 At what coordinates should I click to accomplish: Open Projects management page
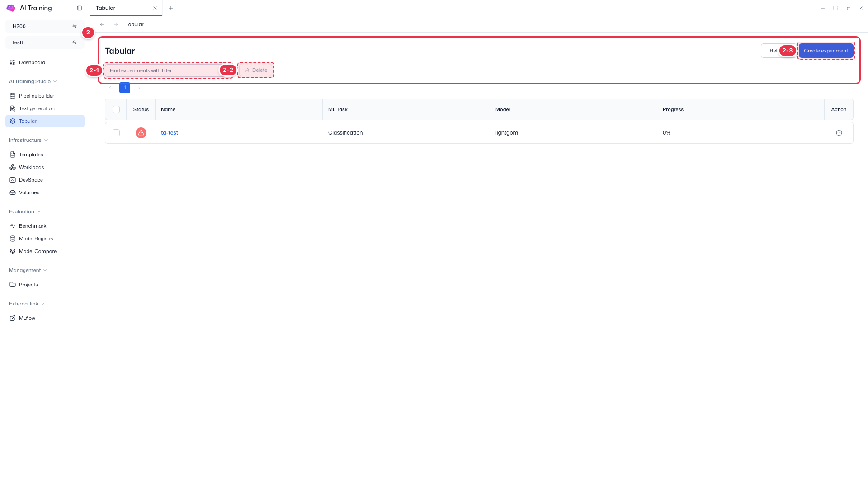(x=45, y=285)
